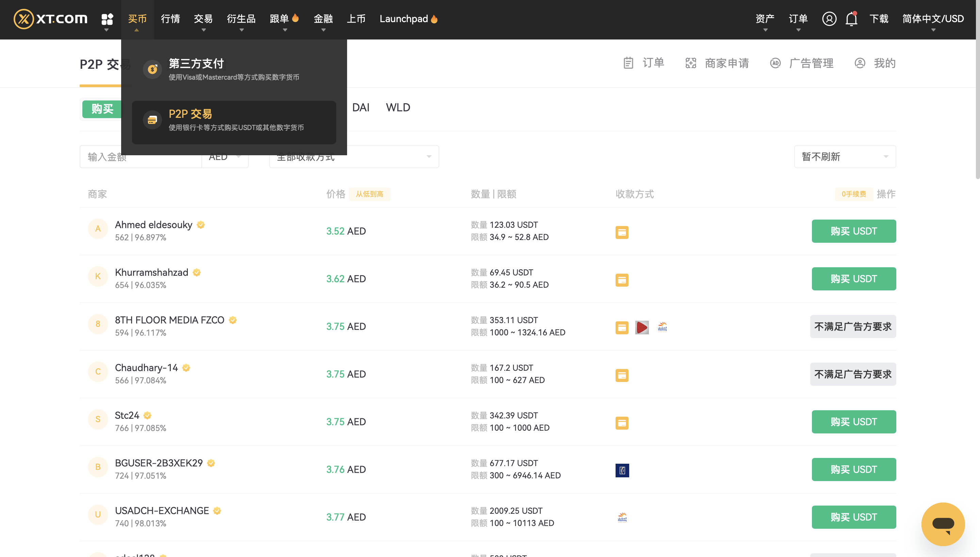Click the Mashreq payment icon in 8TH FLOOR MEDIA row
The image size is (980, 557).
663,327
